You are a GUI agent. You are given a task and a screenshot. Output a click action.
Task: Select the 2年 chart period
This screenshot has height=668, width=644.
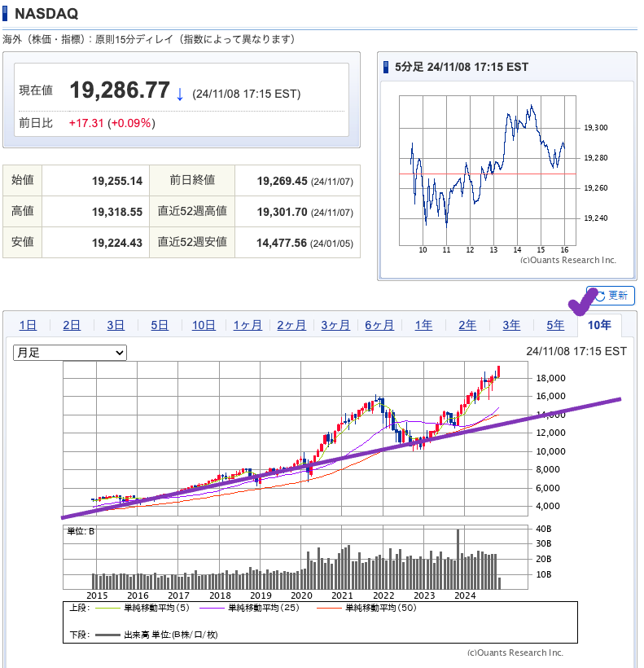[467, 326]
